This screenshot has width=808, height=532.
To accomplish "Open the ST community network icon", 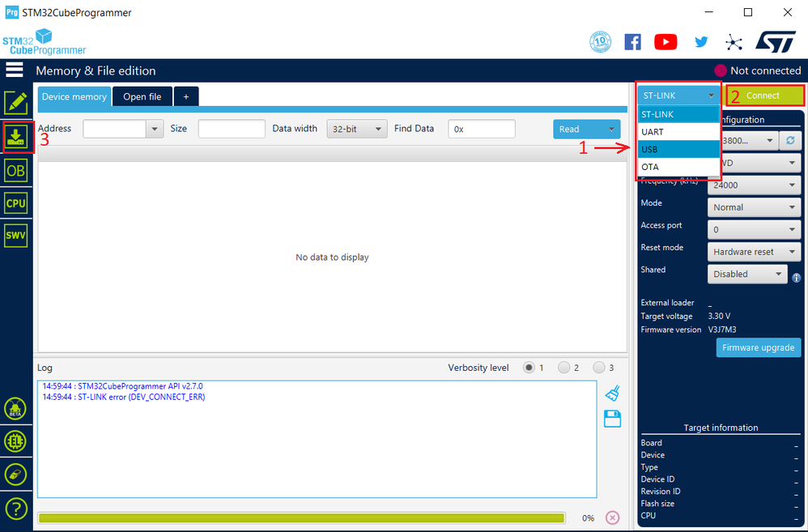I will click(x=734, y=42).
